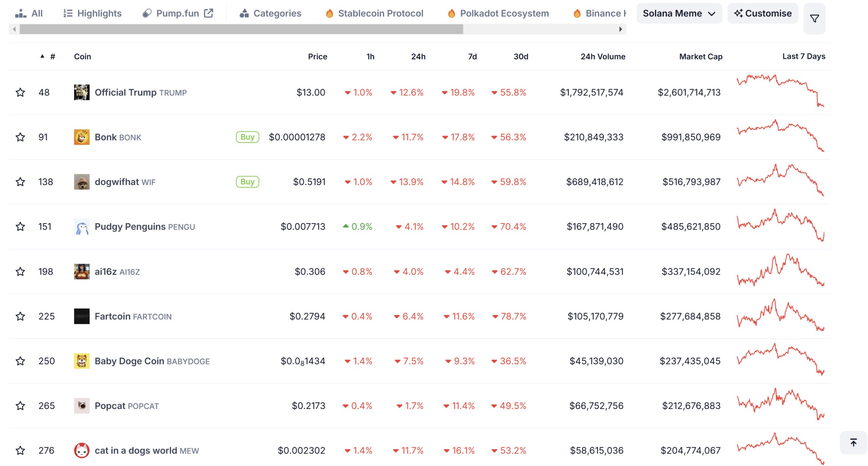Screen dimensions: 868x466
Task: Click the Pudgy Penguins coin logo
Action: point(82,226)
